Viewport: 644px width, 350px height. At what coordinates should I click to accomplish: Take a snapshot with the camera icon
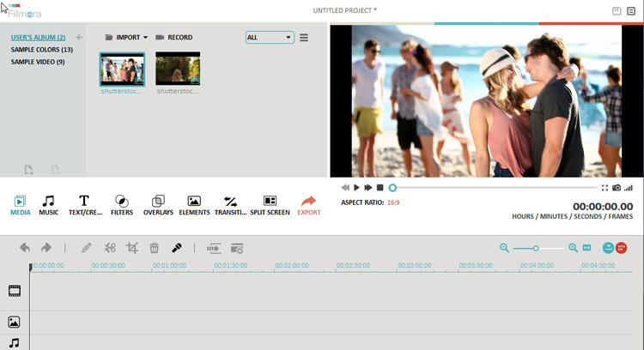[617, 188]
